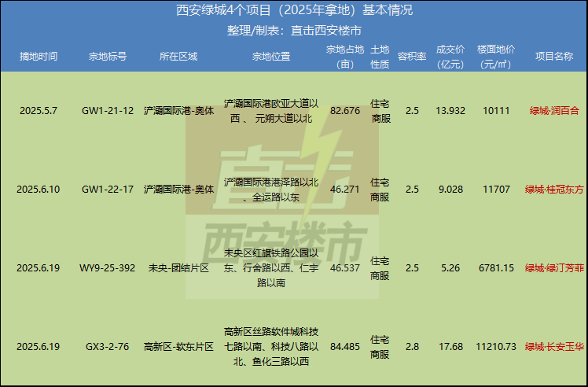This screenshot has width=588, height=387.
Task: Select floor price 11210.73
Action: point(496,346)
